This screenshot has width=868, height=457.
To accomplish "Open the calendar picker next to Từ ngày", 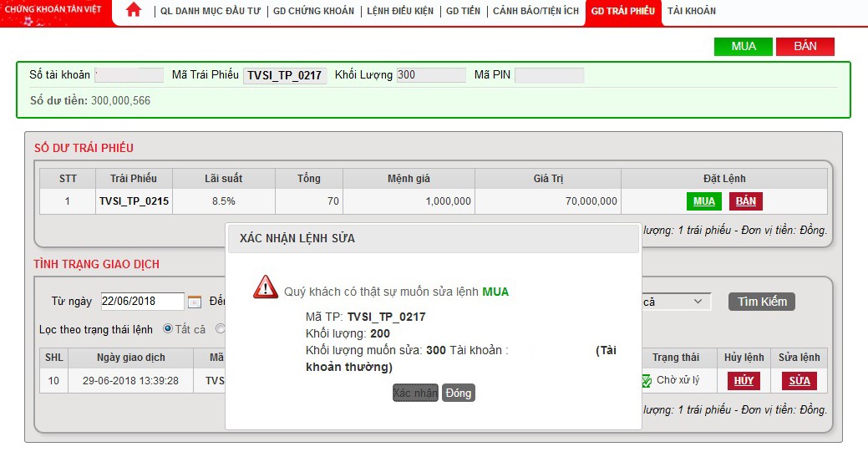I will [195, 302].
